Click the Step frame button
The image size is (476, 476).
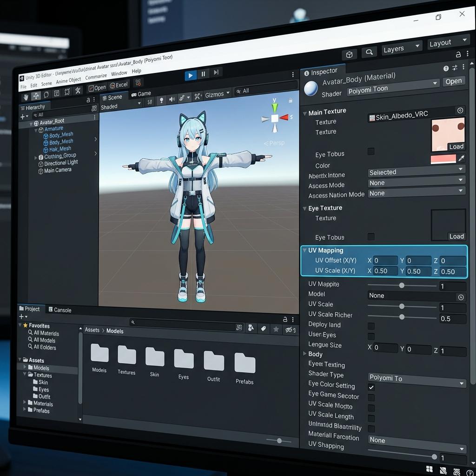pos(216,72)
